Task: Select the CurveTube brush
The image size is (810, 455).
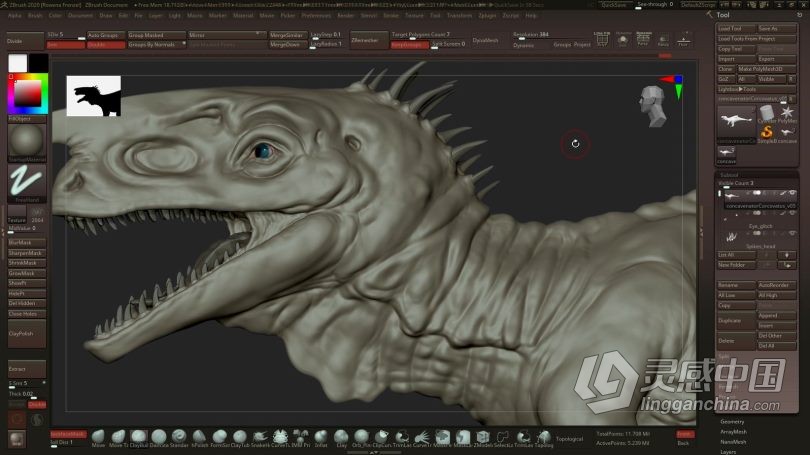Action: point(280,437)
